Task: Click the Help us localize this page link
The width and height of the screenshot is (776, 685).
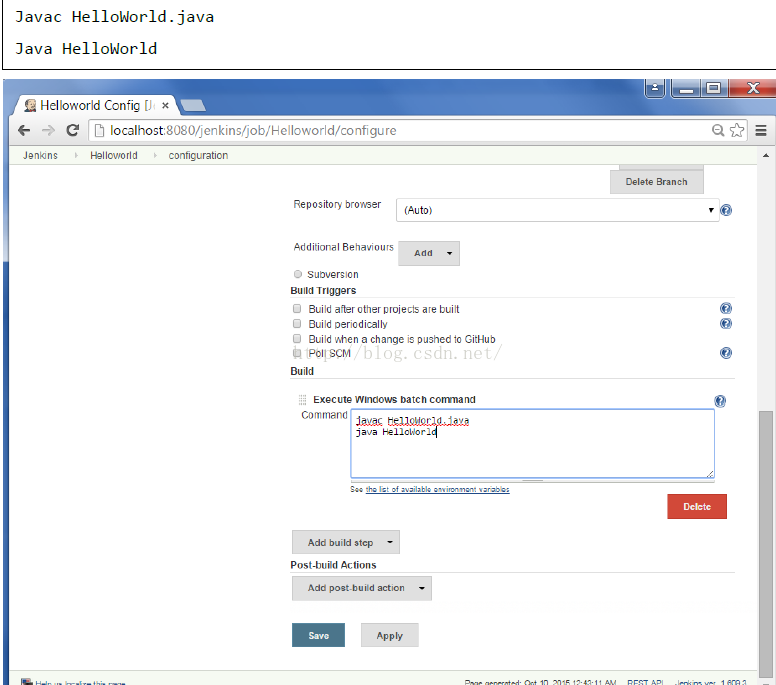Action: pyautogui.click(x=80, y=683)
